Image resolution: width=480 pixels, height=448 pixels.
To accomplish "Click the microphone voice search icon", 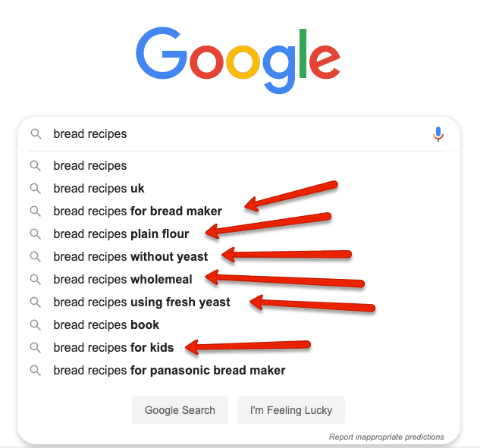I will pos(438,134).
